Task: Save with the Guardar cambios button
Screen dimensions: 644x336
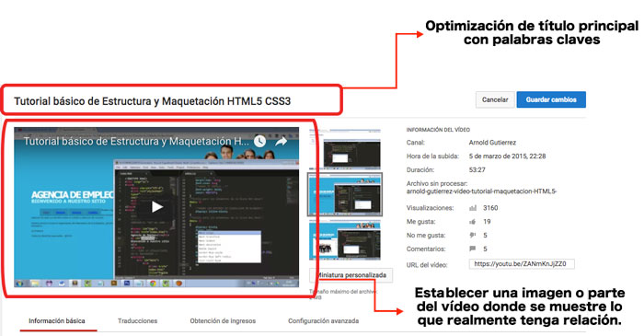Action: (x=551, y=99)
